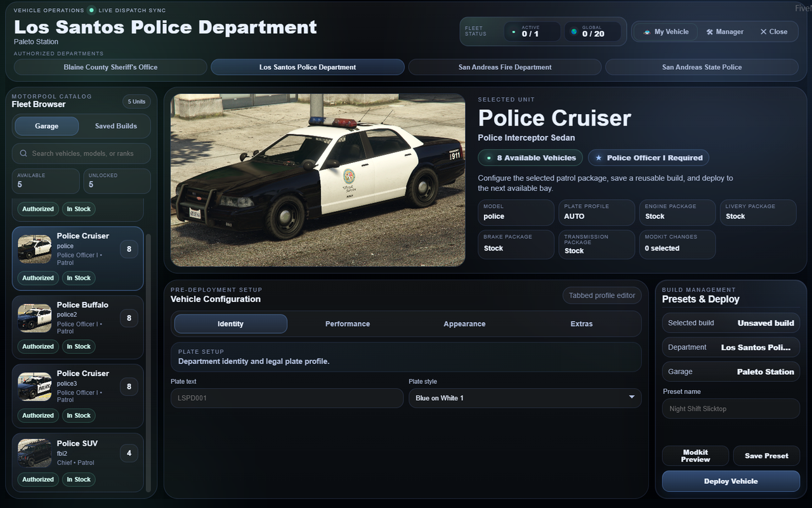
Task: Click the large Police Cruiser preview image
Action: pos(318,180)
